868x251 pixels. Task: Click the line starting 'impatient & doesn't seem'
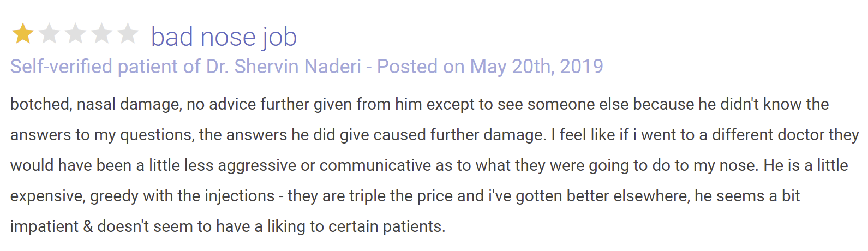tap(228, 226)
